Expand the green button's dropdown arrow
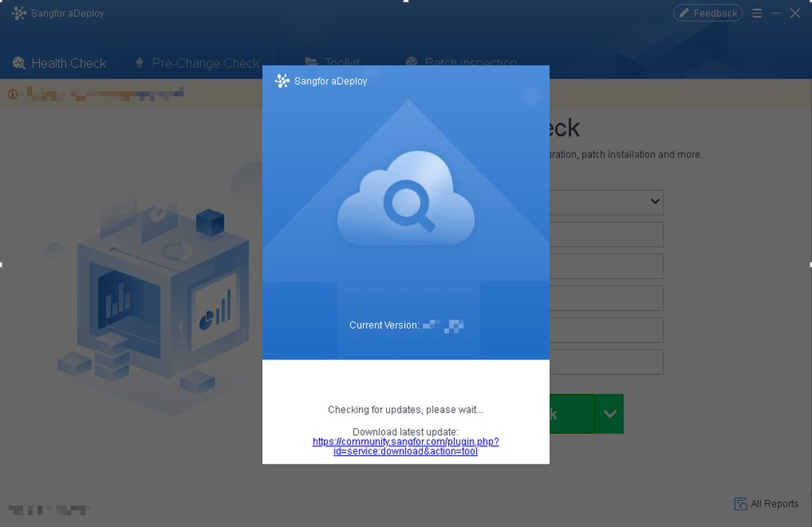 (610, 414)
